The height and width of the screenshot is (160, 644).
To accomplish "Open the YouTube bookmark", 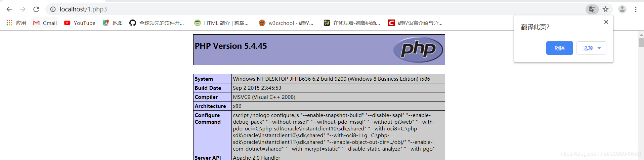I will 80,23.
